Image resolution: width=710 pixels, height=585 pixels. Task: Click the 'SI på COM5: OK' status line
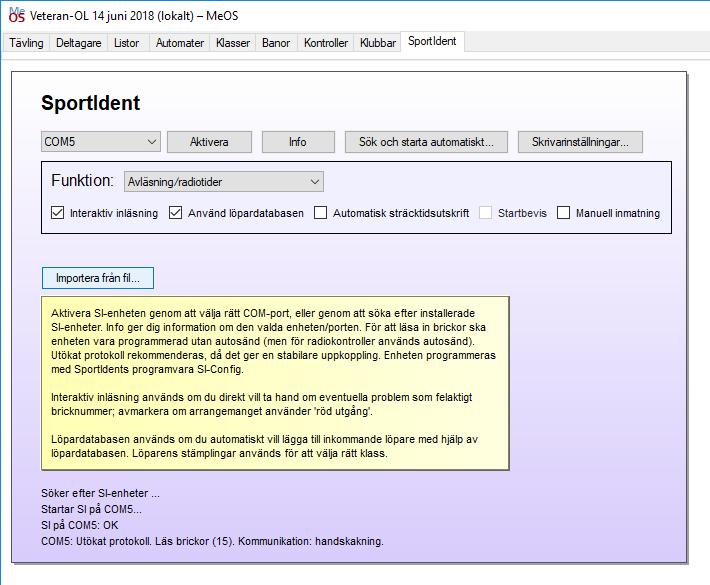click(x=80, y=525)
